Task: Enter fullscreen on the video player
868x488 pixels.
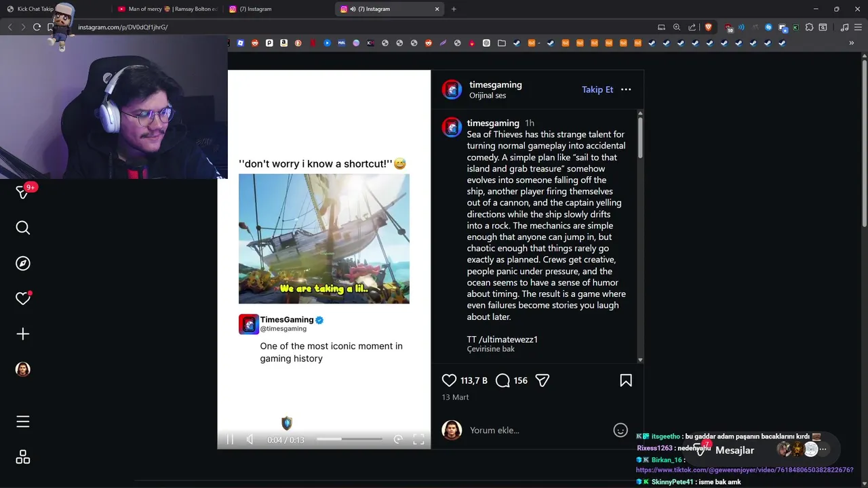Action: (x=418, y=439)
